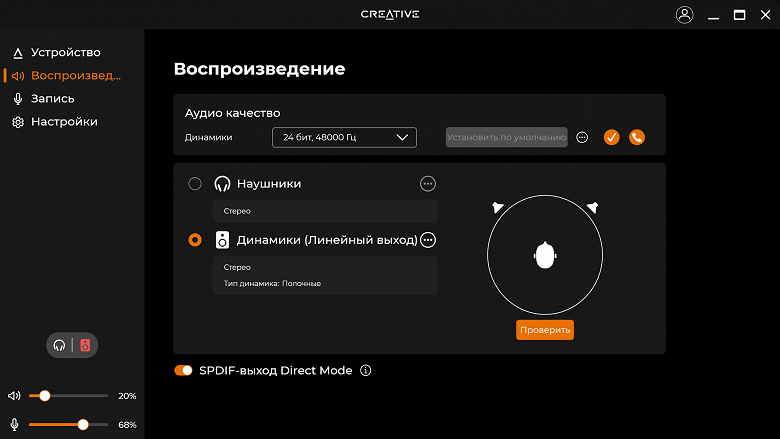Click the gear icon beside Настройки
This screenshot has height=439, width=780.
[18, 122]
